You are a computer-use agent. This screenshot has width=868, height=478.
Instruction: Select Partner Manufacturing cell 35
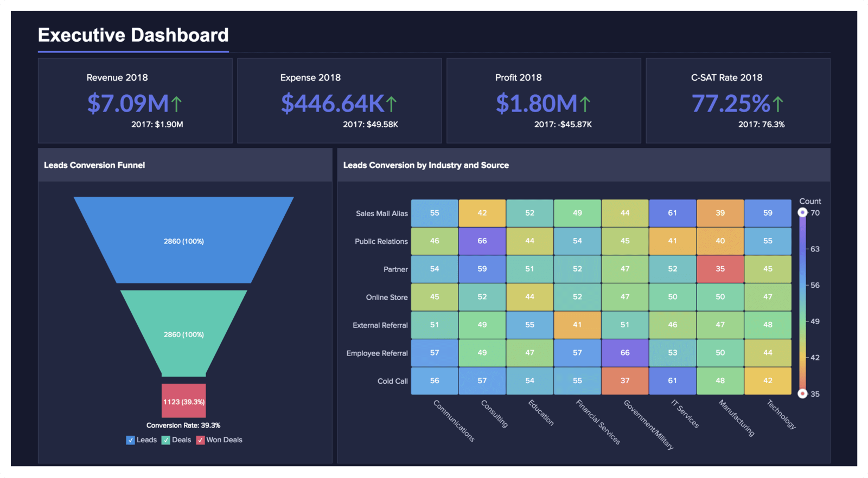720,269
